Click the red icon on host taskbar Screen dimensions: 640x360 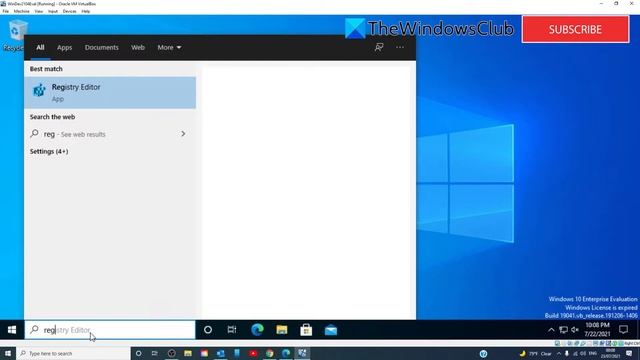click(x=253, y=353)
